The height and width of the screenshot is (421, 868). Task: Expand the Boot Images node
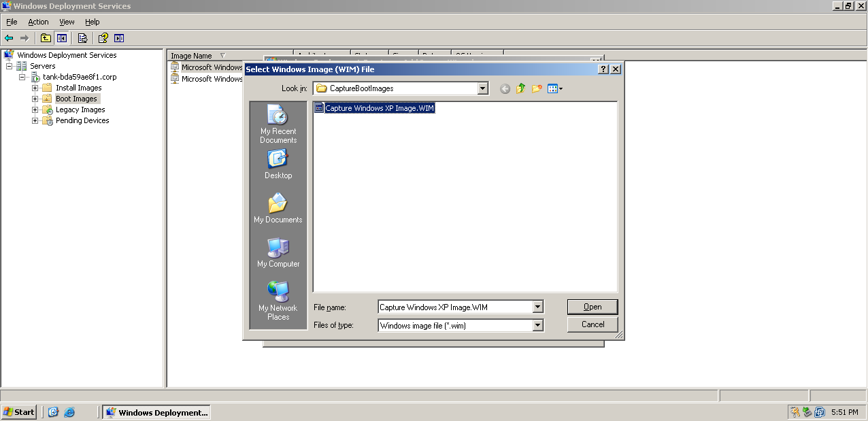35,99
